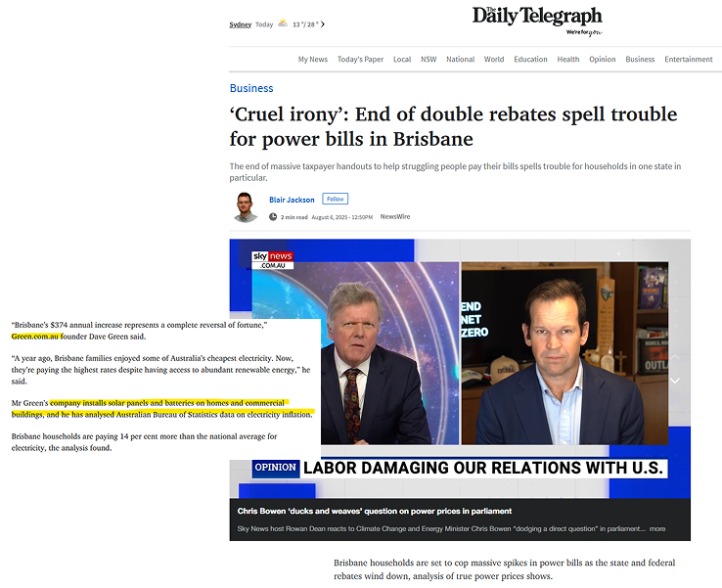
Task: Click Blair Jackson's author photo
Action: (x=245, y=207)
